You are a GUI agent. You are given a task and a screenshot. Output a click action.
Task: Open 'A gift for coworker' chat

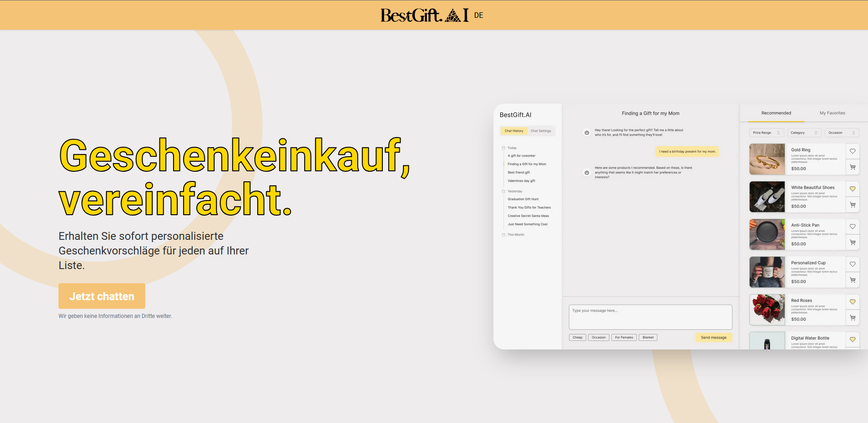pos(521,156)
